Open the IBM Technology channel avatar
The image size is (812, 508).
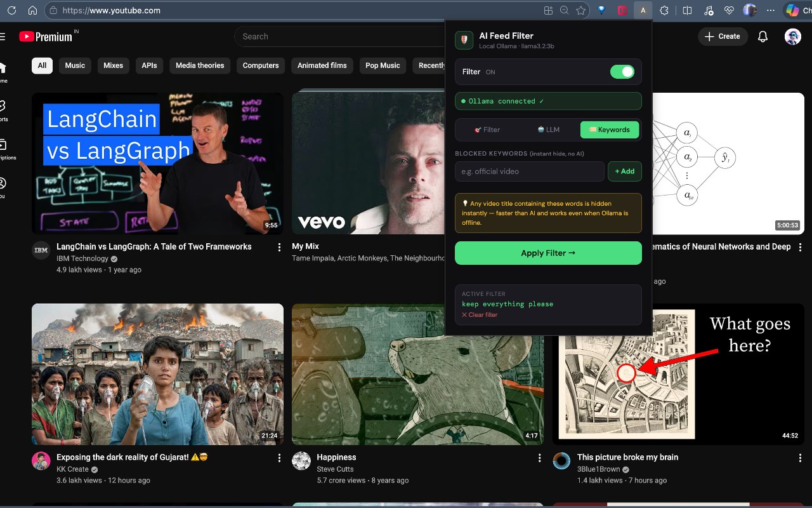pyautogui.click(x=41, y=250)
